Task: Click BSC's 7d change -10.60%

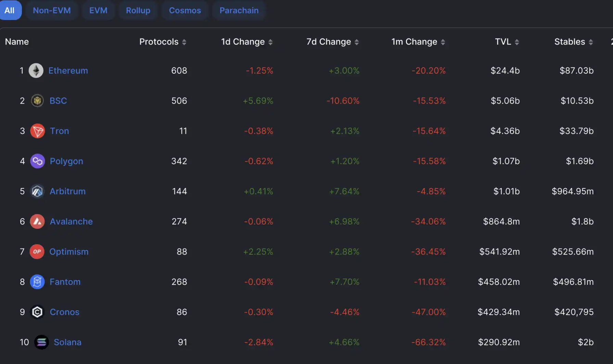Action: [x=343, y=101]
